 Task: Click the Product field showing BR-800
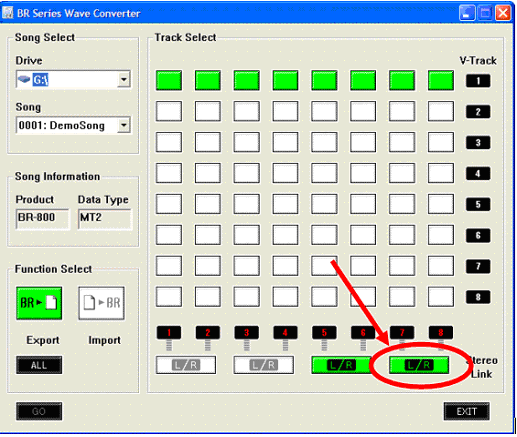tap(43, 219)
